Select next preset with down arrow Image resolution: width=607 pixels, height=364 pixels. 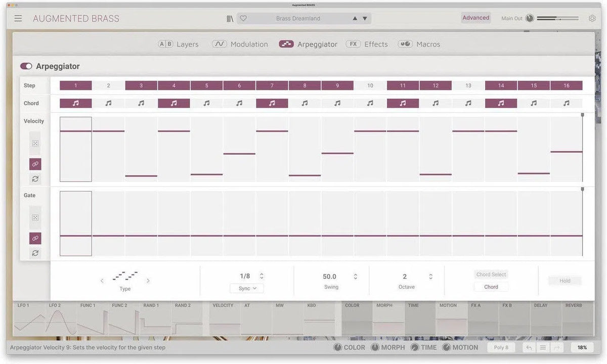[365, 18]
